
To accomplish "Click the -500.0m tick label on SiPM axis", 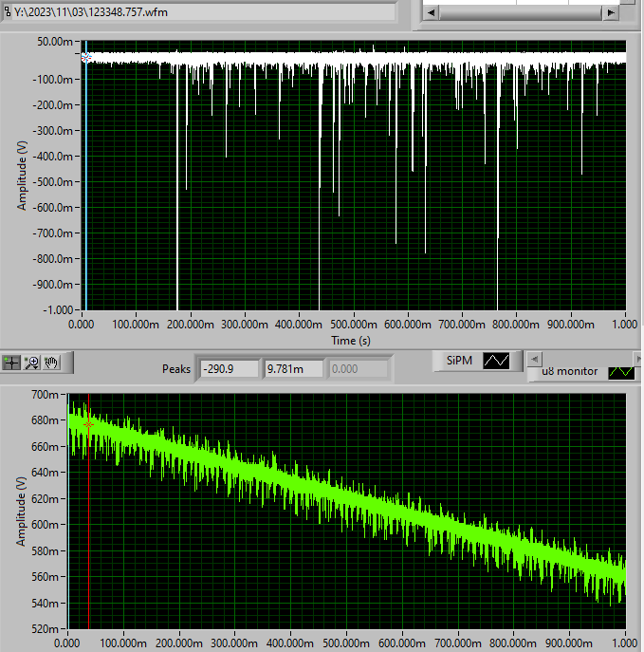I will coord(53,182).
